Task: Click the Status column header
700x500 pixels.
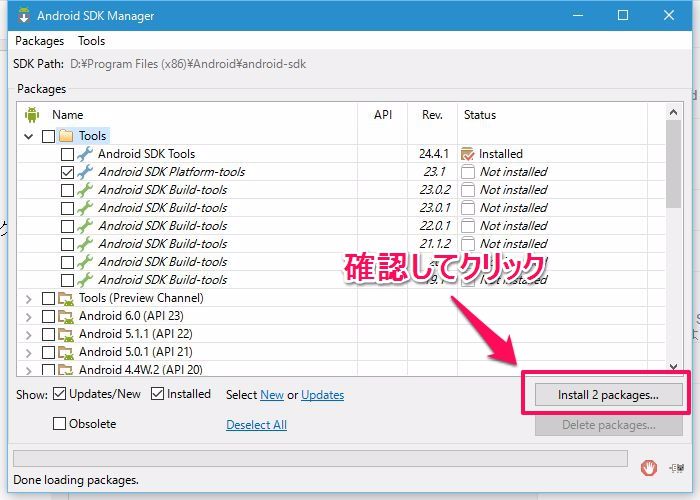Action: point(479,115)
